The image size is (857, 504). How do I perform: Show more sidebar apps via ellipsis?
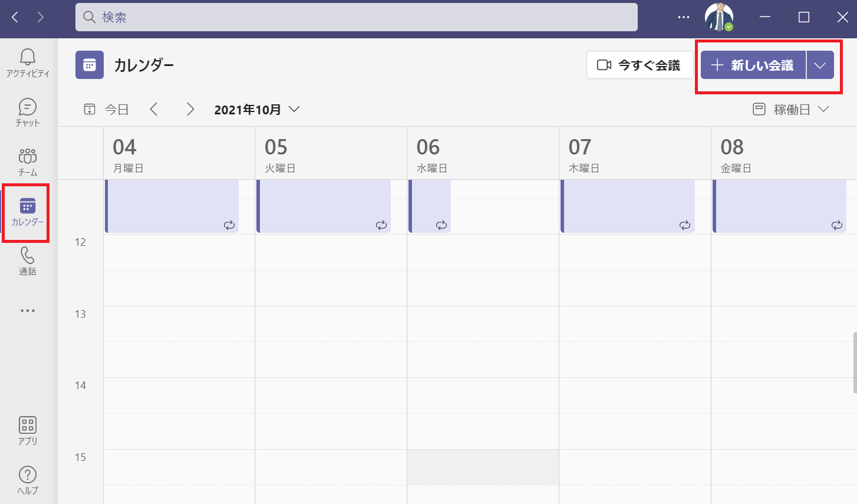click(28, 311)
